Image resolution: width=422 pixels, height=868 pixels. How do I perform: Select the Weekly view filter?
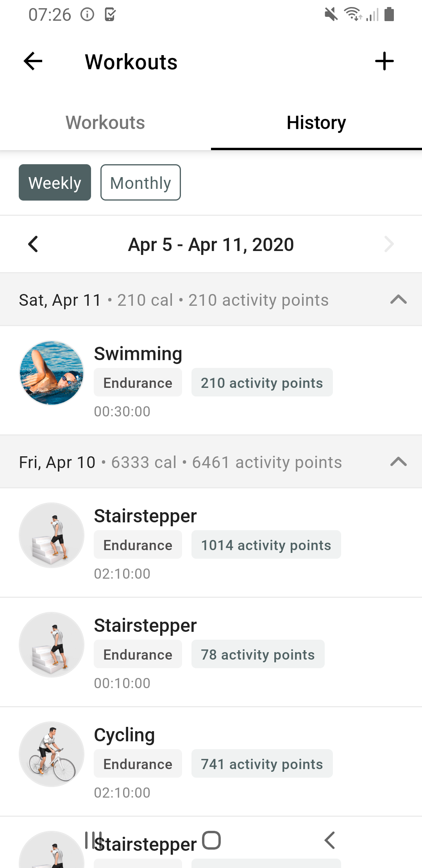pyautogui.click(x=55, y=183)
